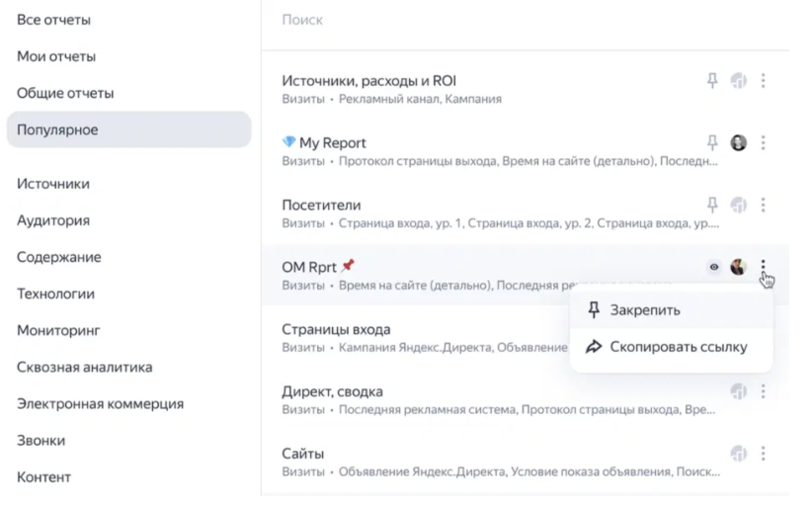Open the Все отчеты section
The height and width of the screenshot is (509, 812).
[x=53, y=20]
